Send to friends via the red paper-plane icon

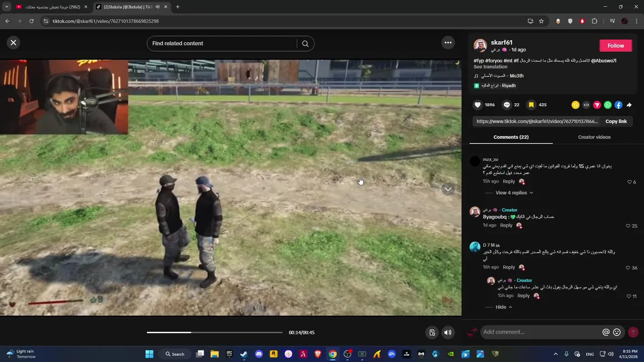tap(597, 105)
